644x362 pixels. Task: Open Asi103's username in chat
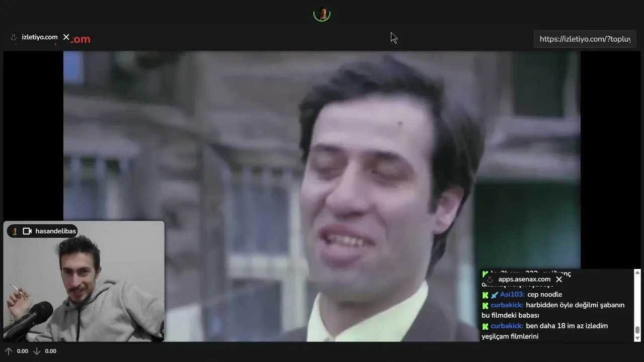point(512,295)
